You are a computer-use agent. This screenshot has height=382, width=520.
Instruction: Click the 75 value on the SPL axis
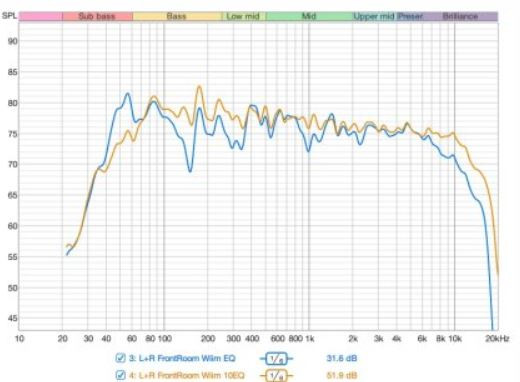pyautogui.click(x=13, y=134)
